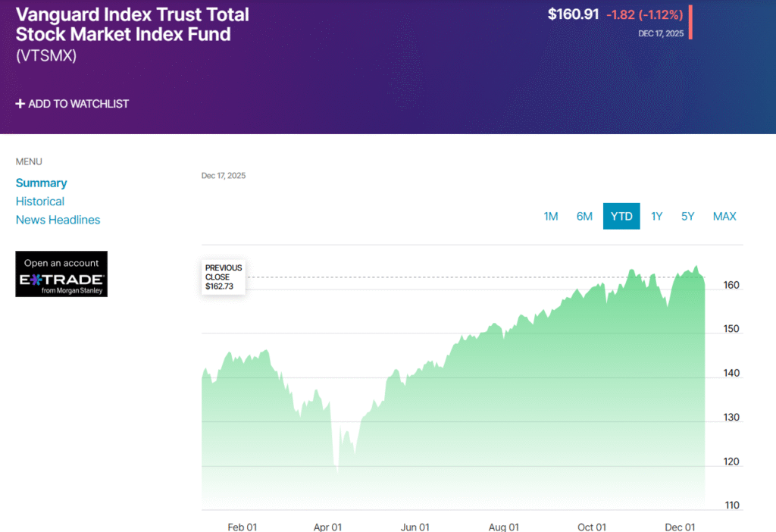Go to the Historical data page

pyautogui.click(x=40, y=202)
